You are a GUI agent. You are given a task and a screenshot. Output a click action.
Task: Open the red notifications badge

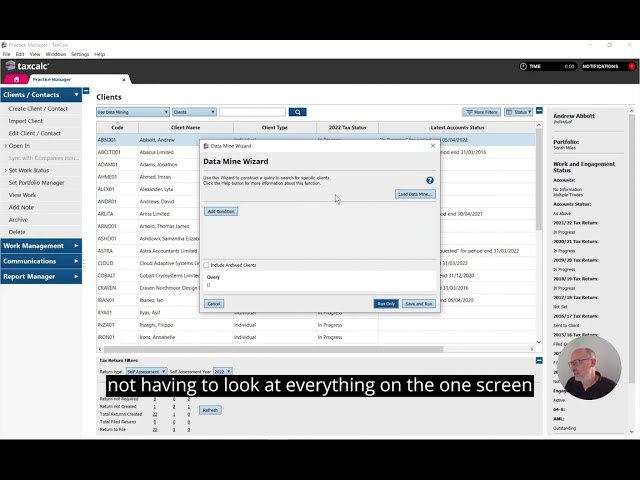point(631,66)
